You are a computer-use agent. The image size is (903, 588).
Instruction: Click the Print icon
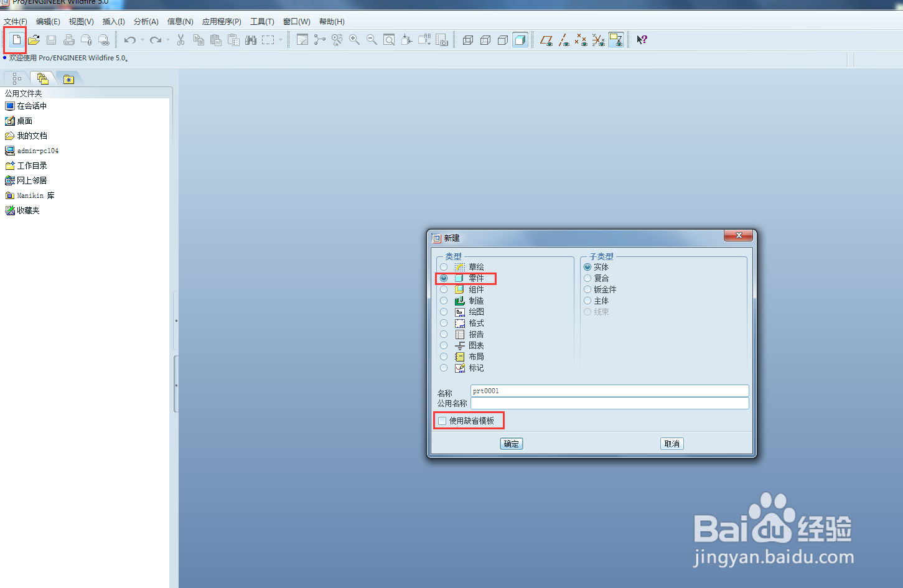pos(68,40)
